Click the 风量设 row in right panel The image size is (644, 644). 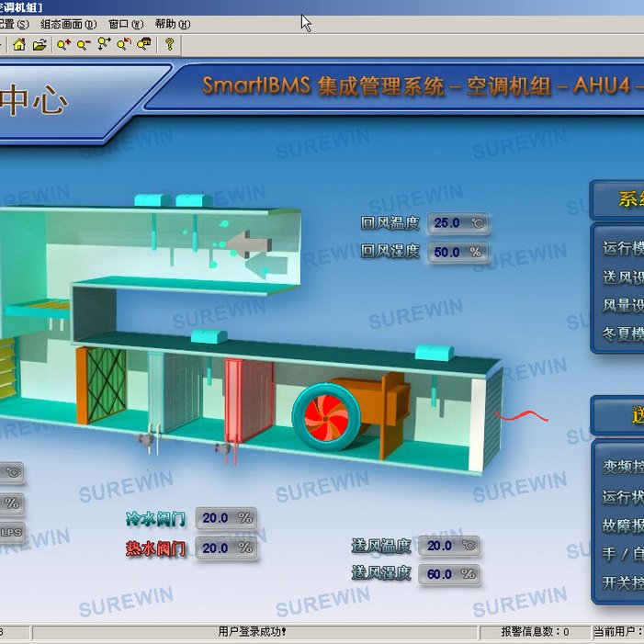pos(623,306)
